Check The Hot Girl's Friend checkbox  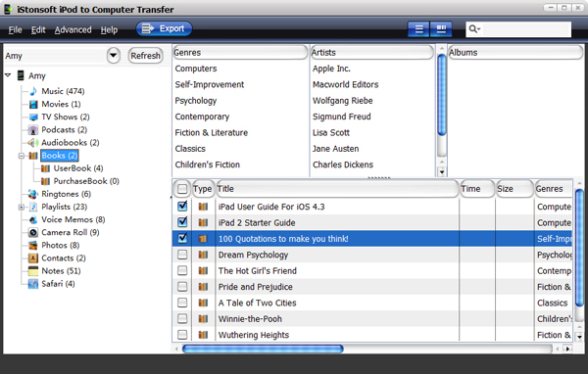tap(182, 270)
